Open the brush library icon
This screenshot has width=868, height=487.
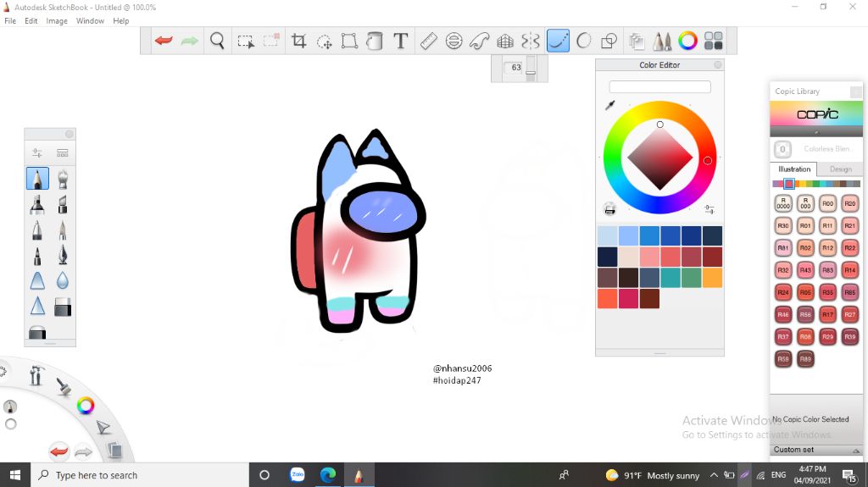[63, 152]
